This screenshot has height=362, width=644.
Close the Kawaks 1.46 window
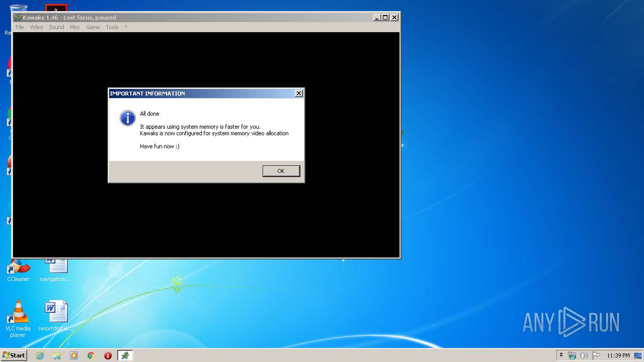pos(394,18)
